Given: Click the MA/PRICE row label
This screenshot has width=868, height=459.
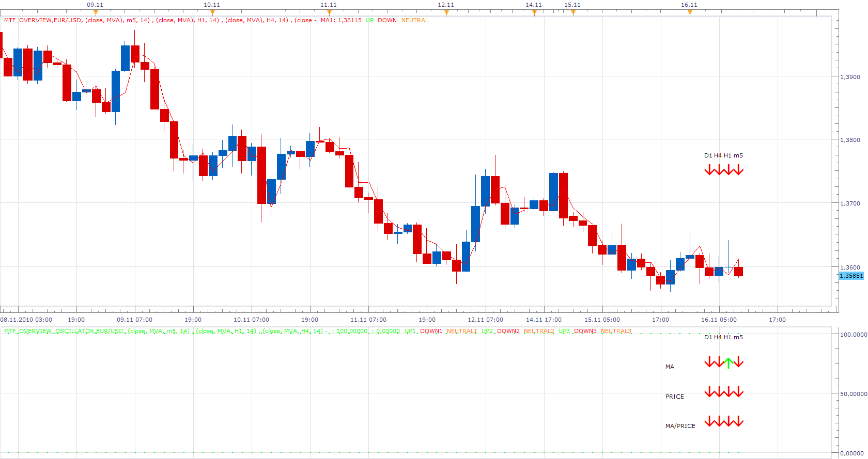Looking at the screenshot, I should point(680,426).
